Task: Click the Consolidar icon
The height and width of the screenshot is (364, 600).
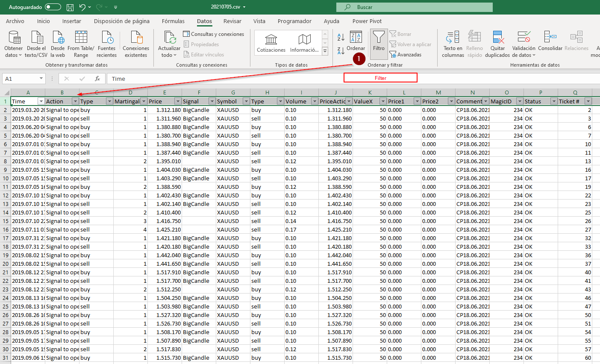Action: coord(550,41)
